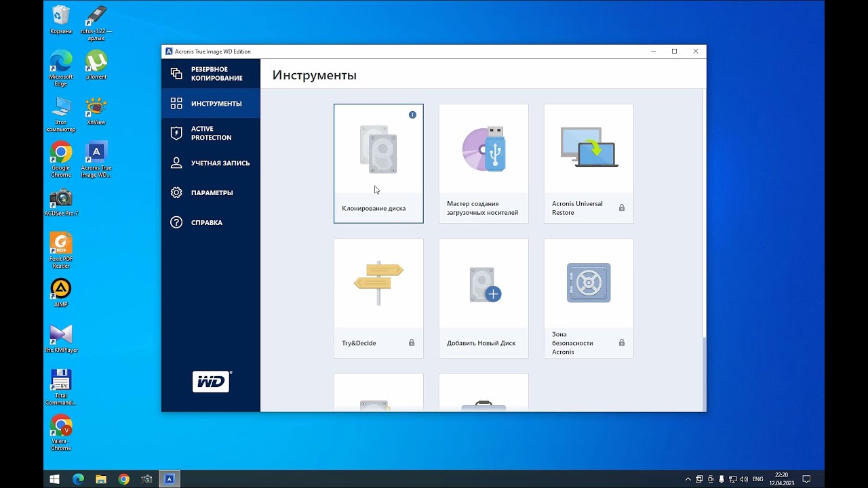868x488 pixels.
Task: Click the question mark Справка icon
Action: [176, 222]
